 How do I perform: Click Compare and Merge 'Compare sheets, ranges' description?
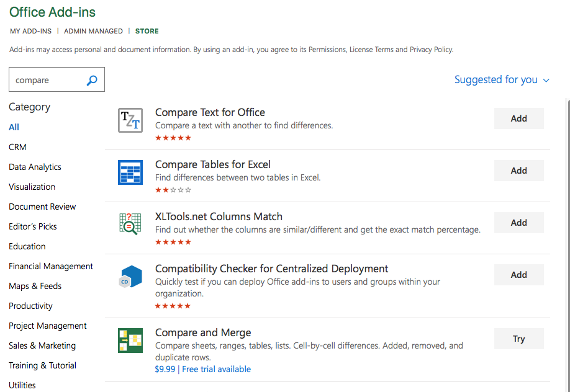tap(309, 351)
